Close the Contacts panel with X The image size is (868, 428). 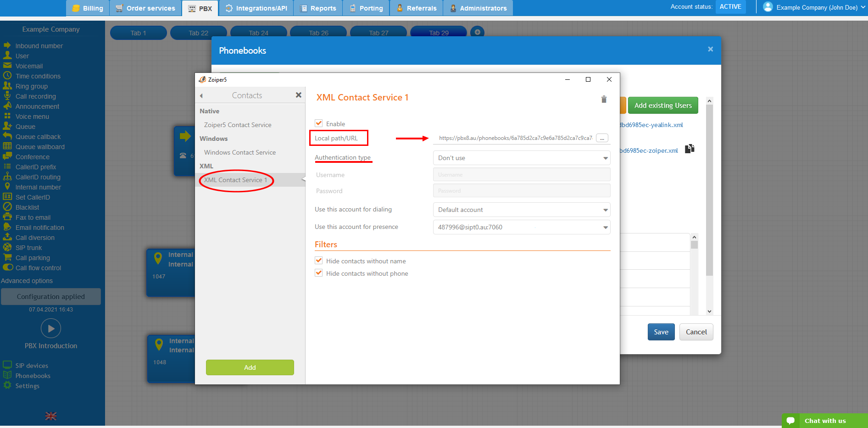(298, 95)
